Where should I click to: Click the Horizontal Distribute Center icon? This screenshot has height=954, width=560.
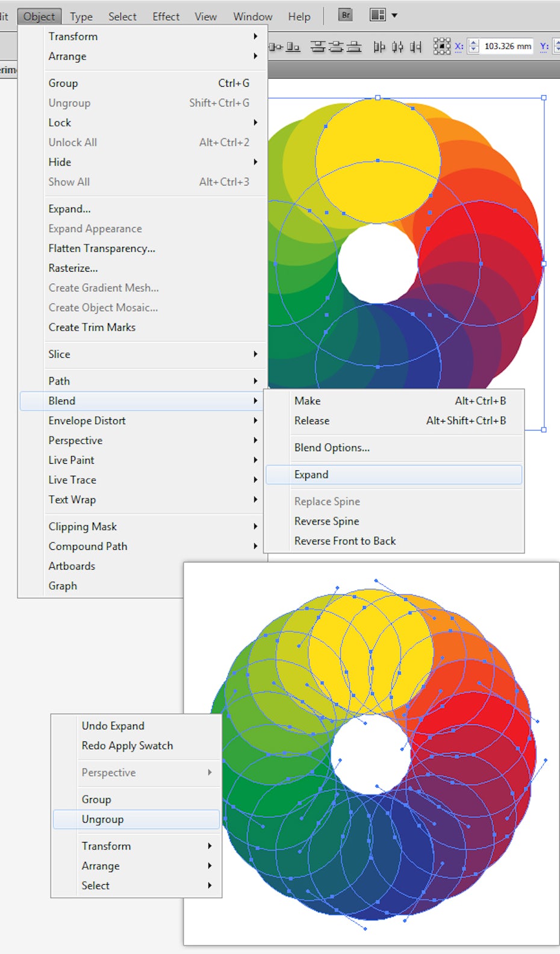tap(397, 46)
